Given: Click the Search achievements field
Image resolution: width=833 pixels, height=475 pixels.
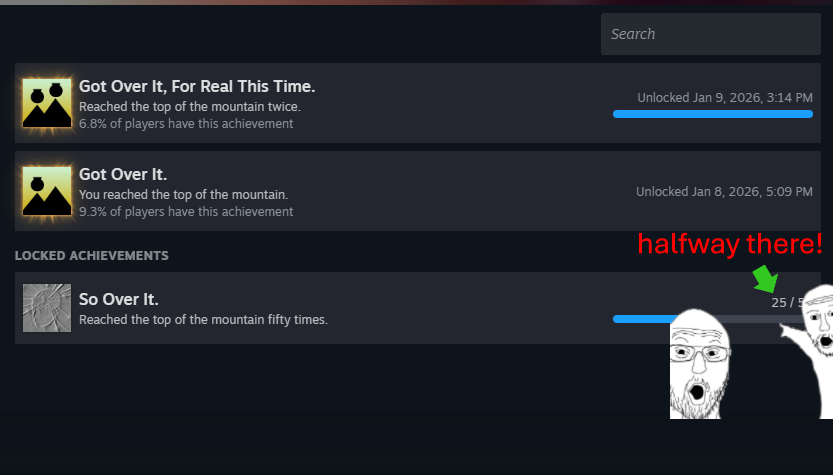Looking at the screenshot, I should click(x=710, y=34).
